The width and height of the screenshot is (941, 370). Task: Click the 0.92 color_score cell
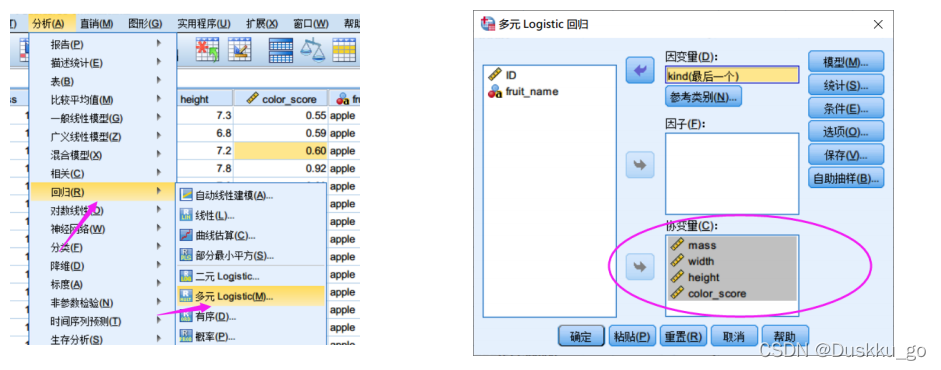pos(281,169)
